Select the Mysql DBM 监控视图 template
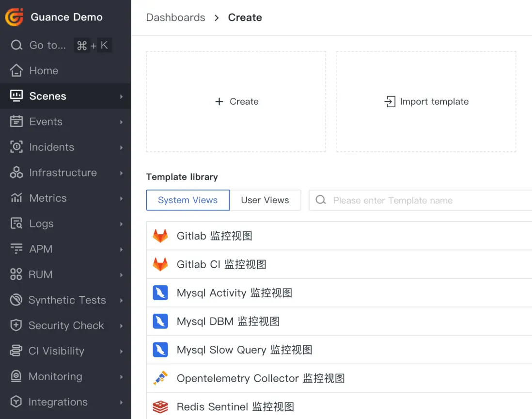 click(339, 321)
